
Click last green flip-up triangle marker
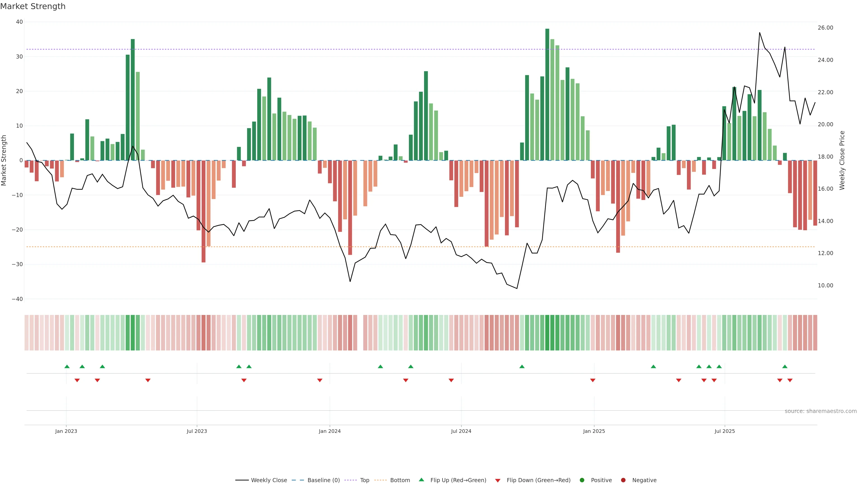785,366
